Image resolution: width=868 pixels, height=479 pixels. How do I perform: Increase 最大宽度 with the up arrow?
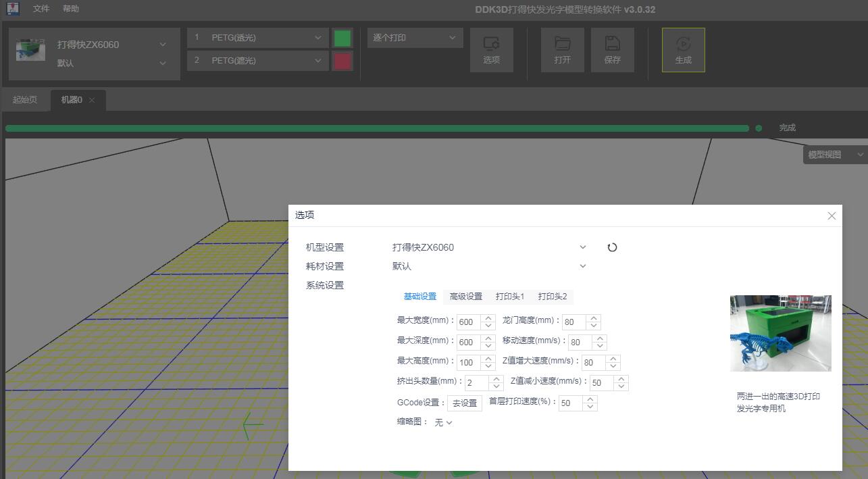(x=488, y=318)
